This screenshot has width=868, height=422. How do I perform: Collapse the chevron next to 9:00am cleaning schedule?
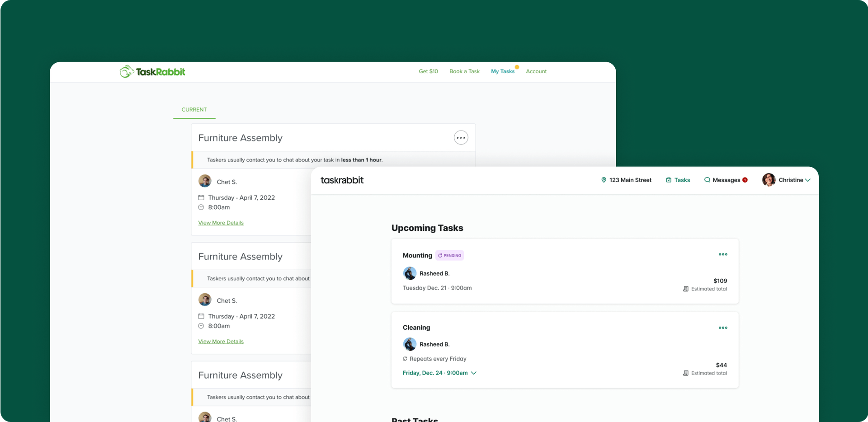click(x=474, y=373)
